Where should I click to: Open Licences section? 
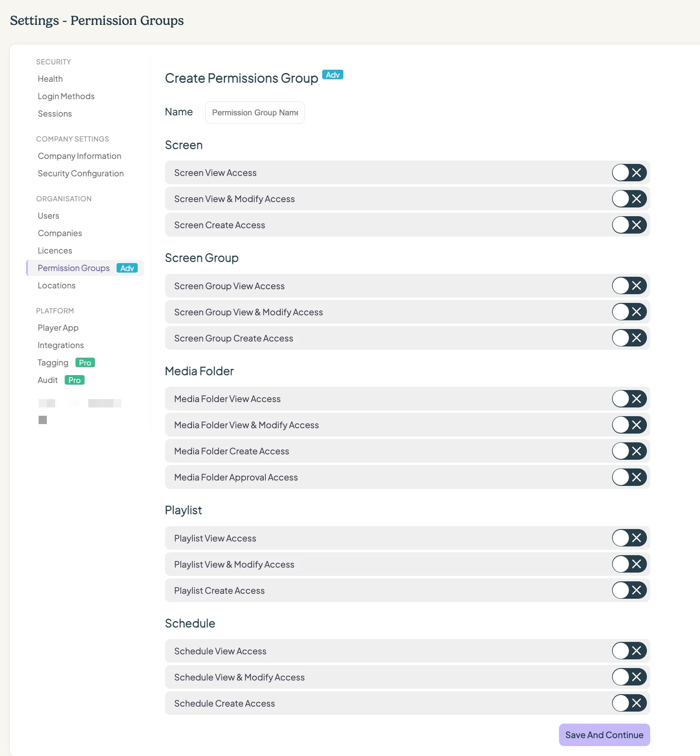55,251
